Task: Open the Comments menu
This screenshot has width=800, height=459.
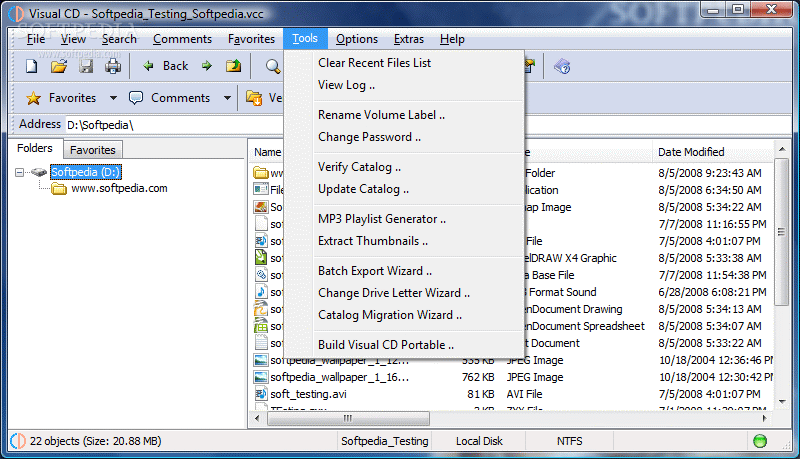Action: (182, 39)
